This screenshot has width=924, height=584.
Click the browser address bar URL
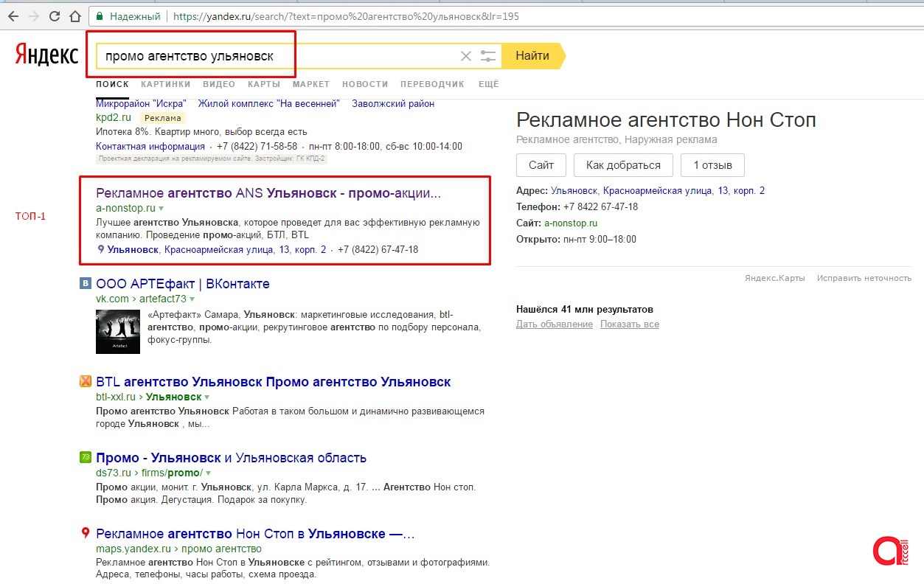tap(346, 15)
